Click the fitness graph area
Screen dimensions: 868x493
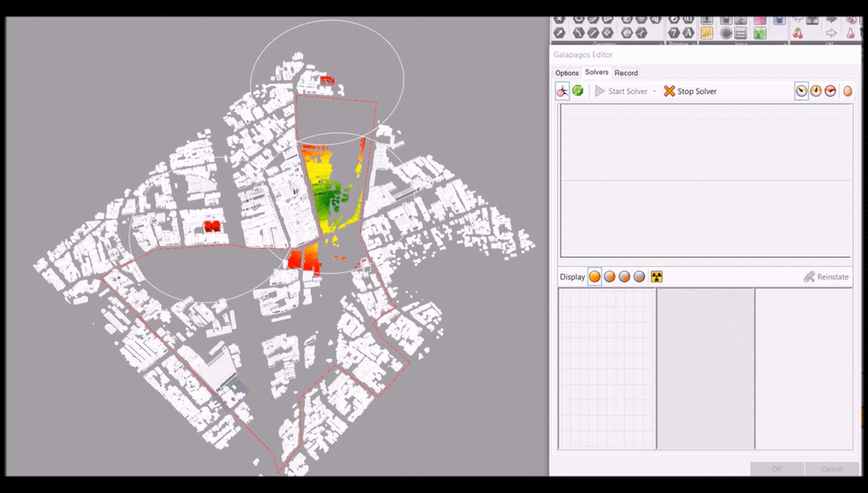click(705, 181)
